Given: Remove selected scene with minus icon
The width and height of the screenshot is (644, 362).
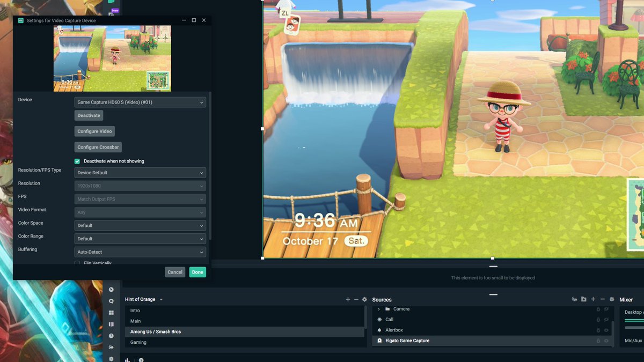Looking at the screenshot, I should pyautogui.click(x=356, y=299).
